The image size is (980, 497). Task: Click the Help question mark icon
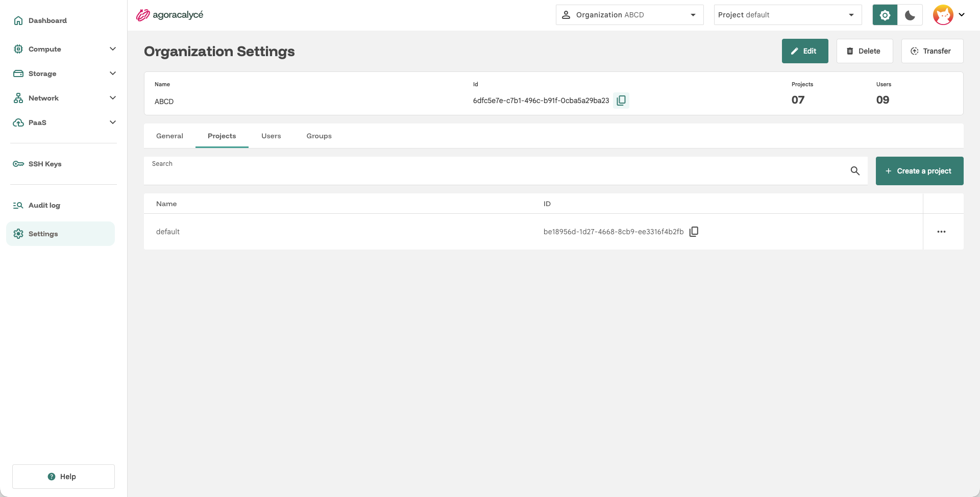click(x=52, y=477)
